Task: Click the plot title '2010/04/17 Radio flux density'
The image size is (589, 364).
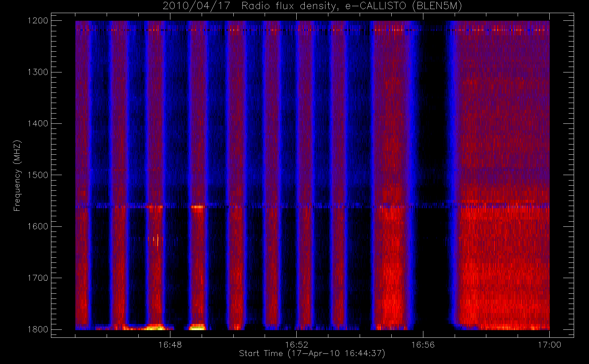Action: [x=250, y=6]
